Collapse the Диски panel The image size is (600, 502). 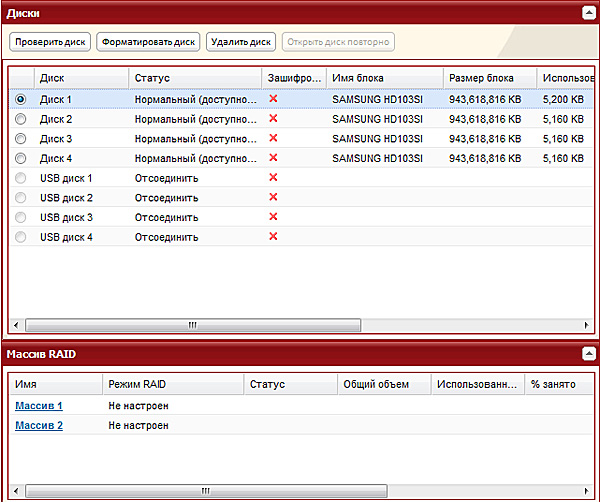click(x=589, y=12)
